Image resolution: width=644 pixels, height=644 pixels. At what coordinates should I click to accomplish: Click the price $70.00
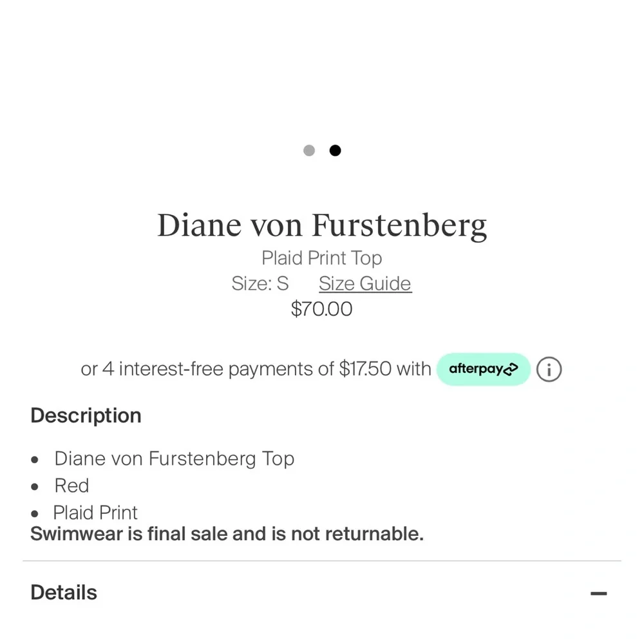click(322, 309)
